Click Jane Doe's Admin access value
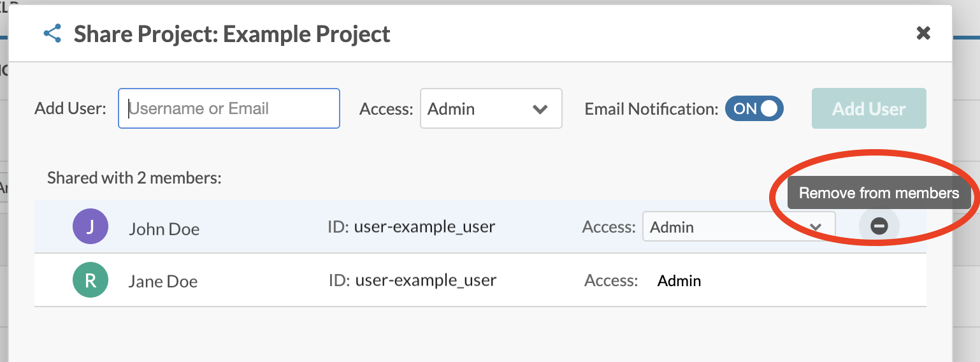This screenshot has height=362, width=980. point(679,280)
